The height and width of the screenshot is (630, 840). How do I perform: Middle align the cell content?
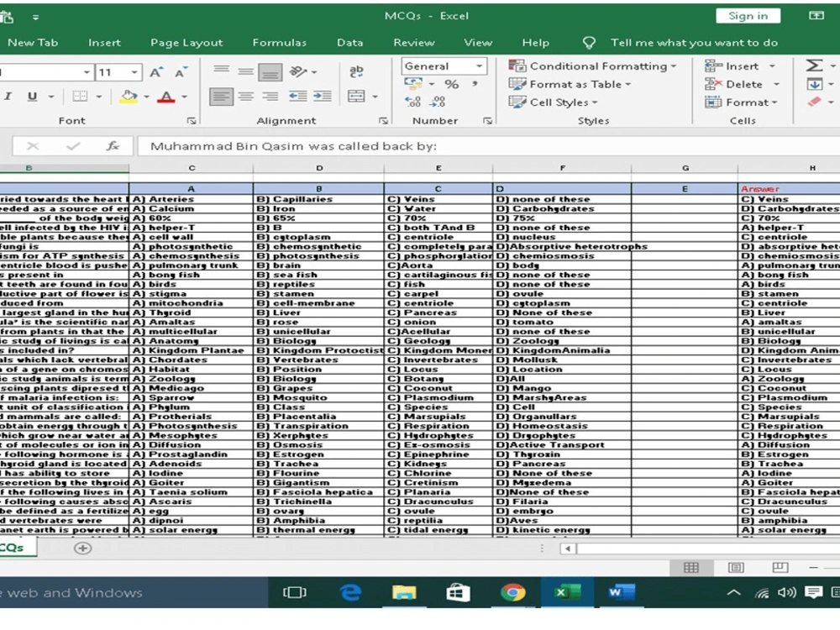point(246,71)
